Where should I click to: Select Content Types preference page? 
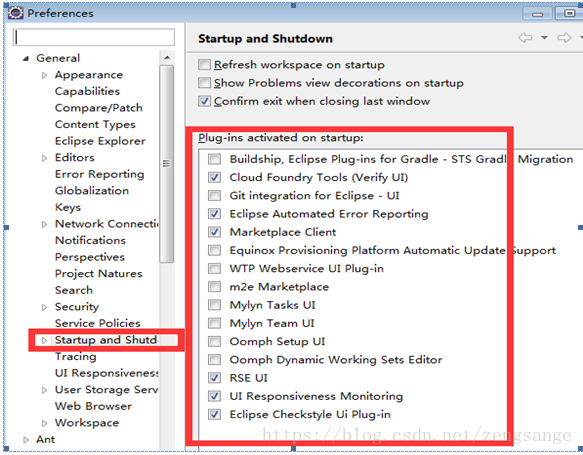(95, 125)
